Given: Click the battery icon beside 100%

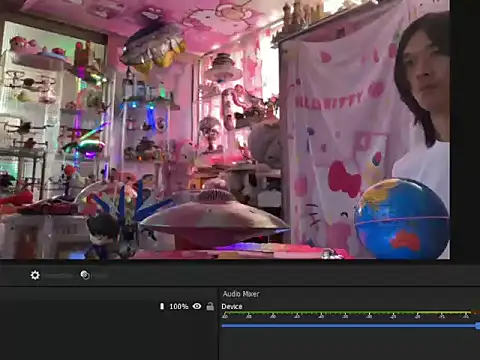Looking at the screenshot, I should pyautogui.click(x=162, y=306).
